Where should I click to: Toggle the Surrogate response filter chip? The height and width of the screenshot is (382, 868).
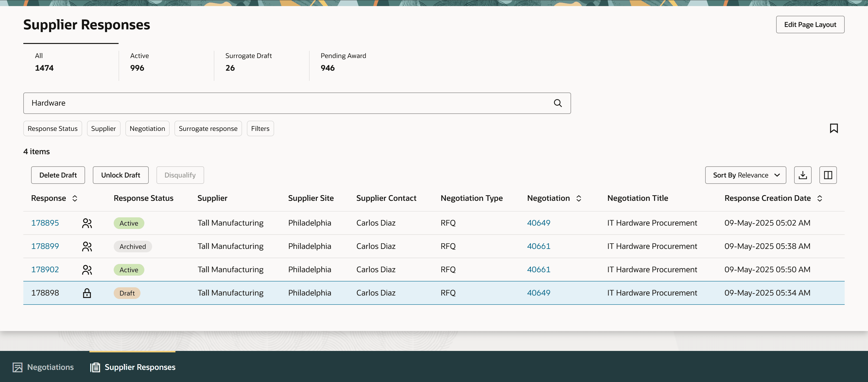[x=208, y=128]
